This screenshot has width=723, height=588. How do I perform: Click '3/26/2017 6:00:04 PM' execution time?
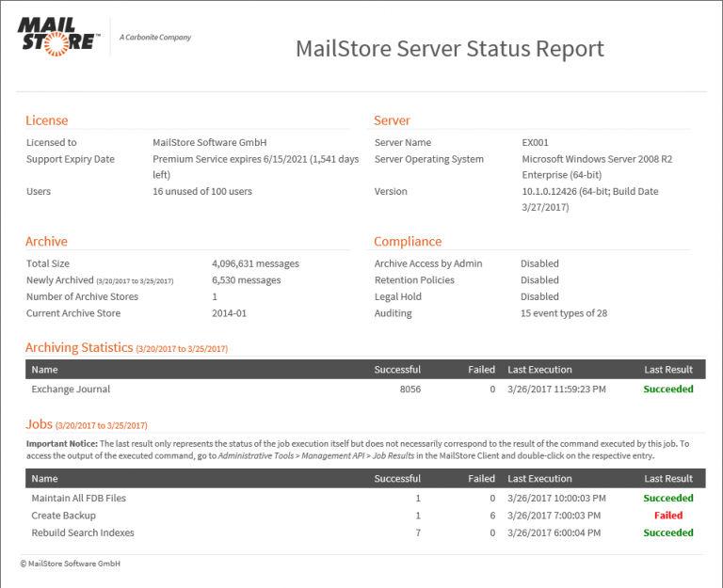pyautogui.click(x=554, y=532)
